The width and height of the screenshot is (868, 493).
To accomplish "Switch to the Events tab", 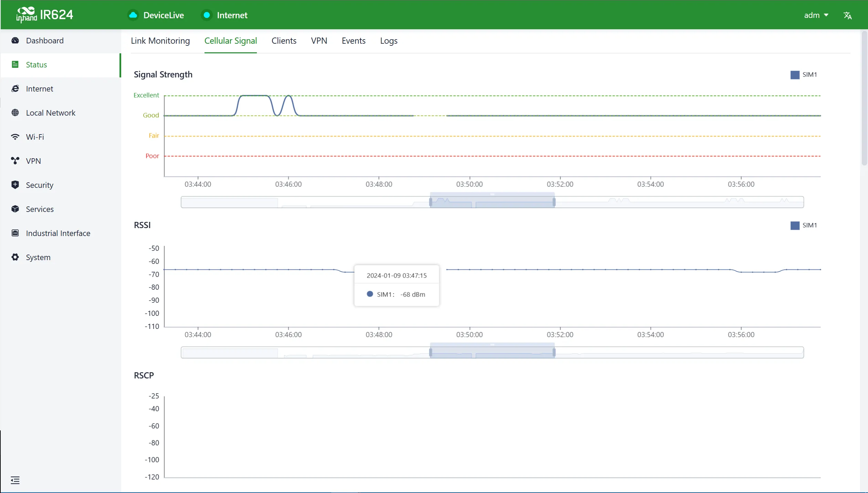I will [x=354, y=41].
